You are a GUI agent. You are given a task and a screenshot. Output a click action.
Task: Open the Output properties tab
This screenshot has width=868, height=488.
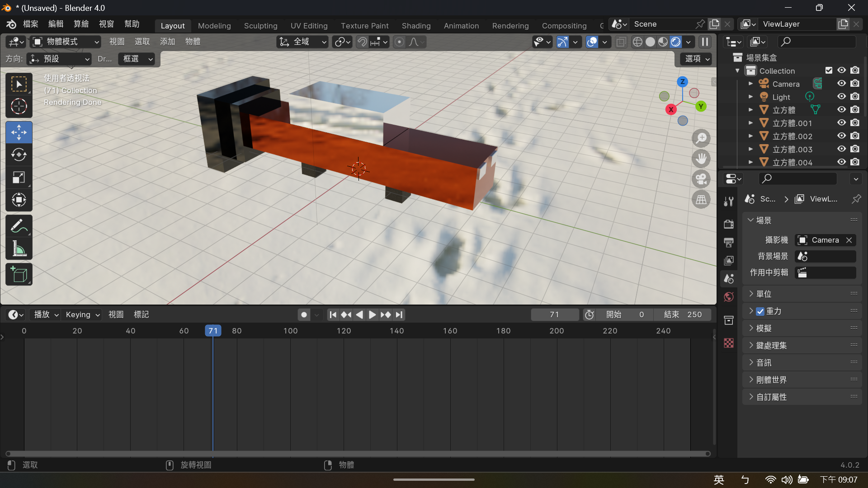pyautogui.click(x=728, y=243)
